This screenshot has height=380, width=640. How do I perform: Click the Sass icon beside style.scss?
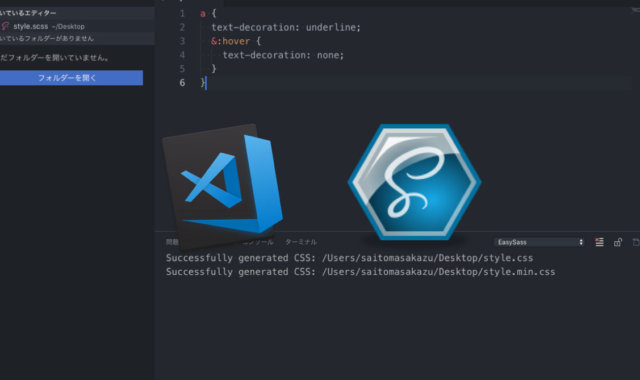click(5, 27)
